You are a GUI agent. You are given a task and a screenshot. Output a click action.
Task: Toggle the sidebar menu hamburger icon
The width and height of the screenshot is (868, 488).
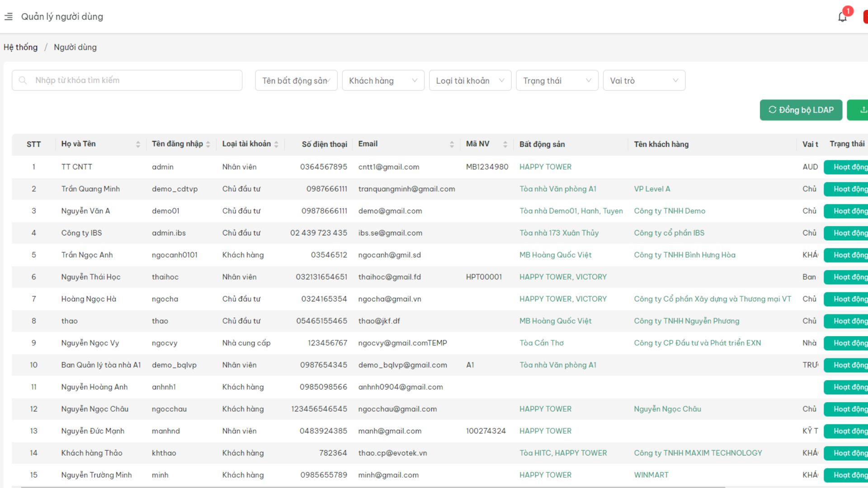[x=8, y=17]
